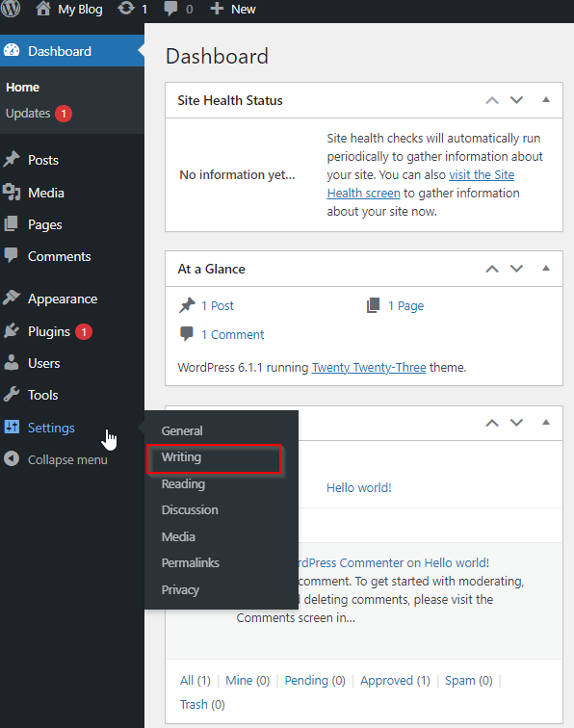Click the Pages icon in sidebar
This screenshot has width=574, height=728.
coord(12,224)
